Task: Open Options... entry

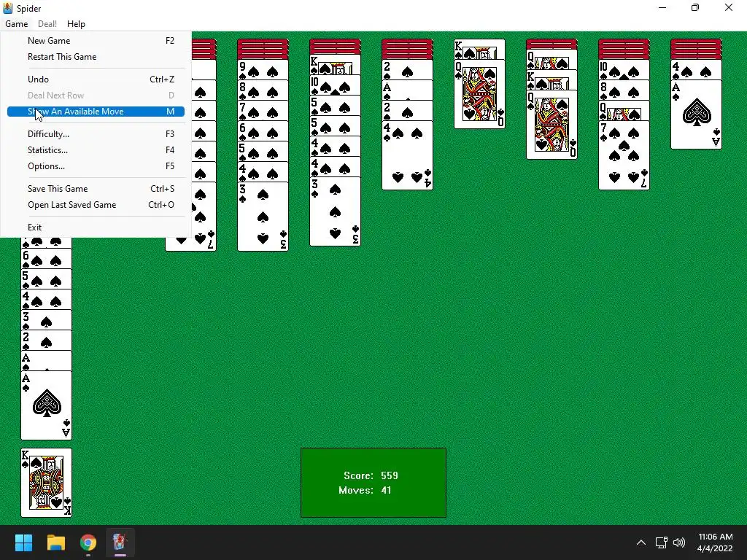Action: [96, 166]
